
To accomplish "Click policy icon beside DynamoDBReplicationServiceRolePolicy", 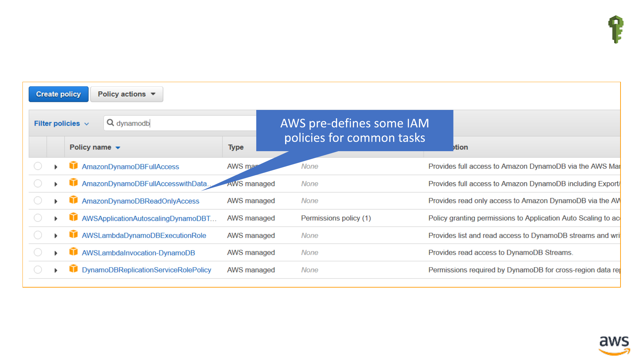I will click(73, 269).
